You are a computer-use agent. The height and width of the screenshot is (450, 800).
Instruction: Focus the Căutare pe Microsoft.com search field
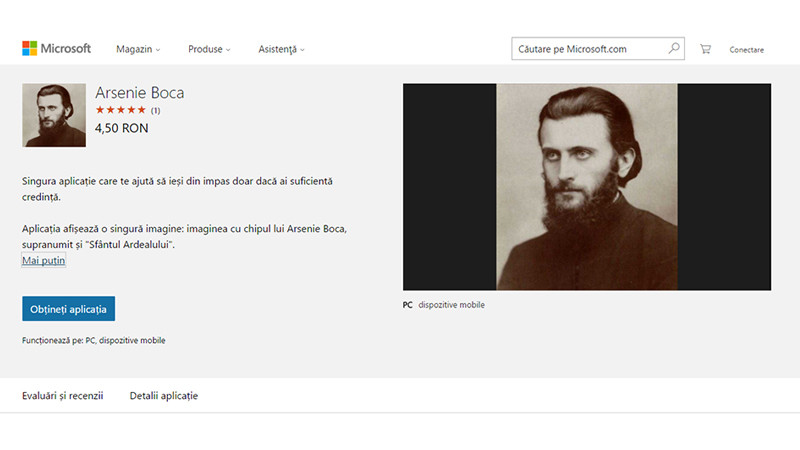(x=588, y=48)
